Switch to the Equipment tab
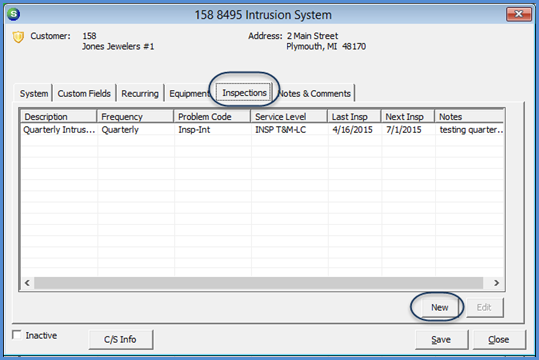Screen dimensions: 539x360 coord(189,94)
